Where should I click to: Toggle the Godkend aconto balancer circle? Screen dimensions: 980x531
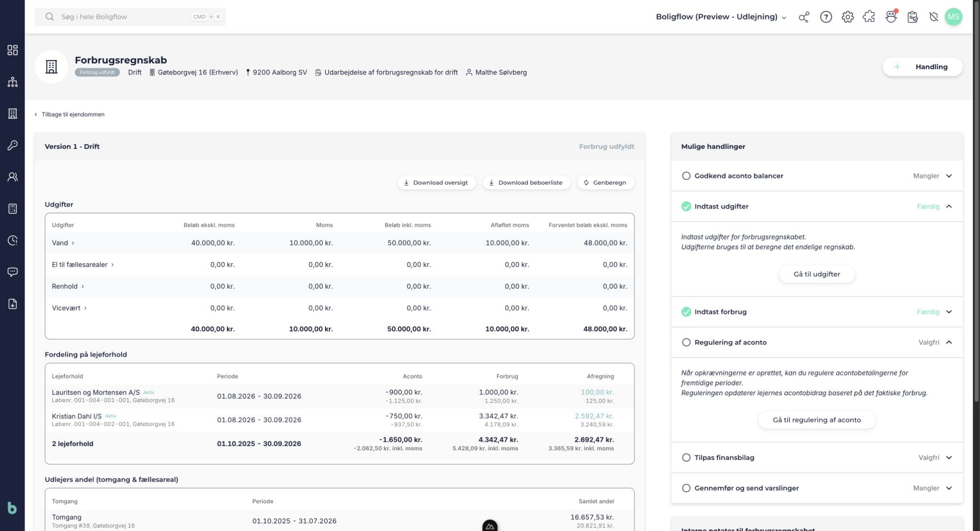tap(686, 176)
